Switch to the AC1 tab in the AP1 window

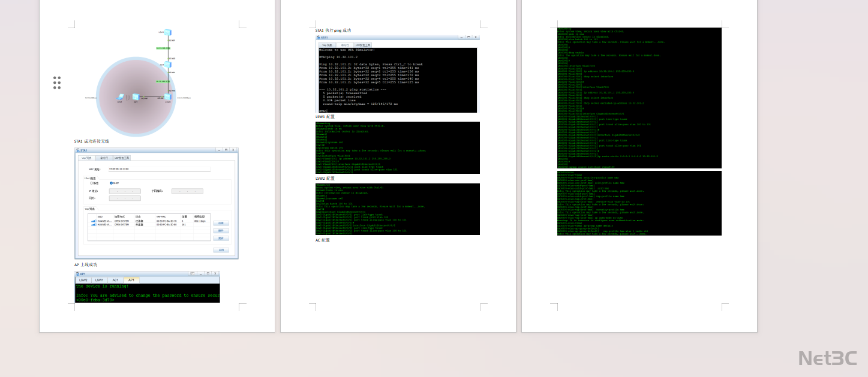pyautogui.click(x=115, y=280)
